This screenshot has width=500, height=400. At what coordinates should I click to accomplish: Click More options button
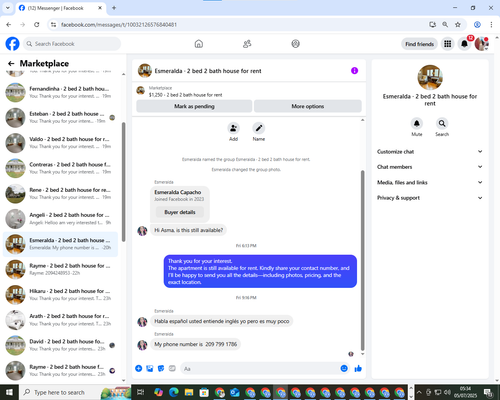pyautogui.click(x=308, y=106)
